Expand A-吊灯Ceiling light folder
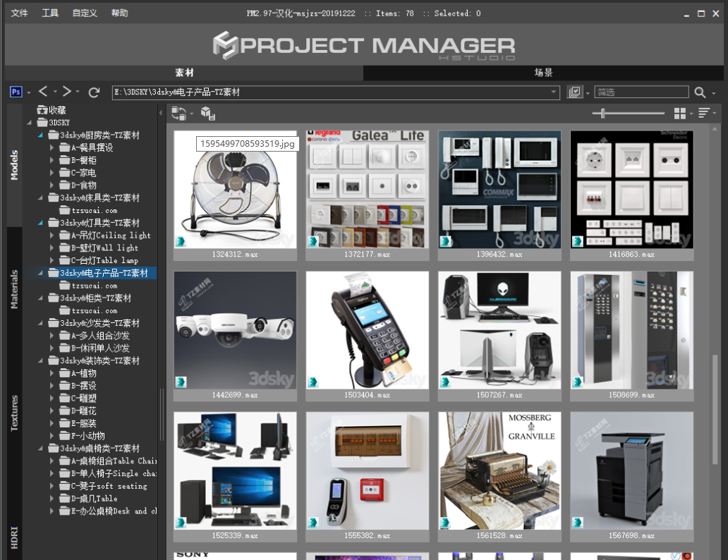 coord(51,236)
